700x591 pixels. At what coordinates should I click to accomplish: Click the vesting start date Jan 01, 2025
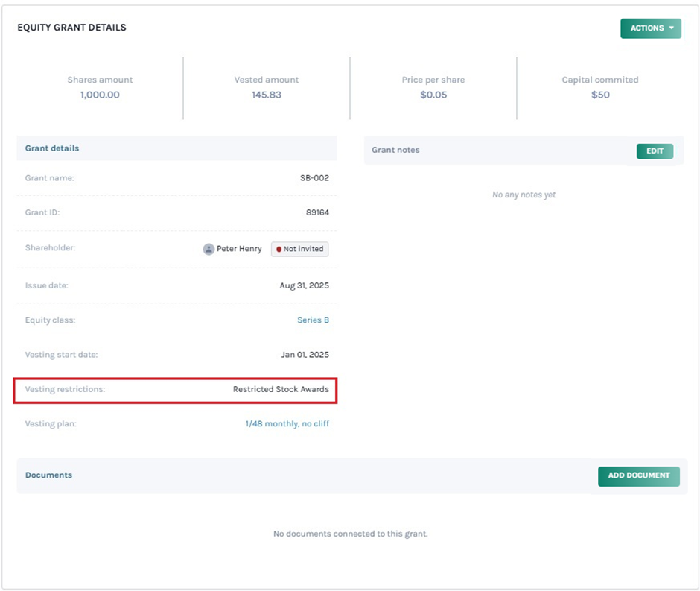click(x=305, y=355)
